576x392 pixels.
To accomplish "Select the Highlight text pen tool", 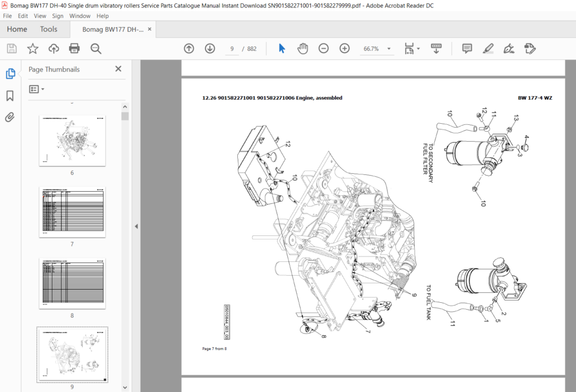I will pyautogui.click(x=488, y=48).
